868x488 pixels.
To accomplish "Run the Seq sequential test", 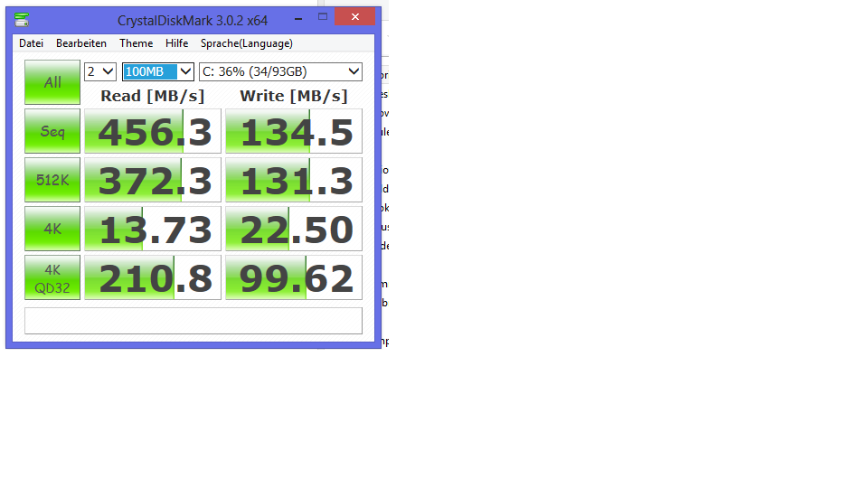I will [x=52, y=131].
